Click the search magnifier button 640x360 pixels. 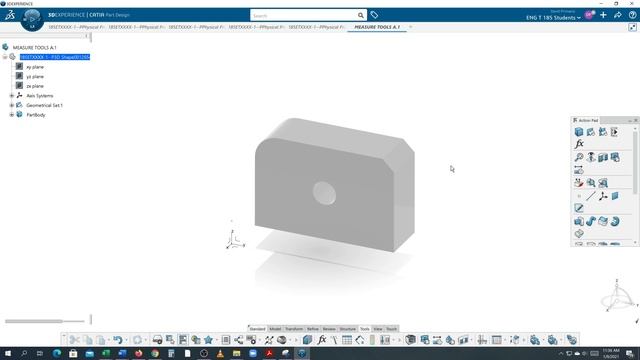[360, 16]
